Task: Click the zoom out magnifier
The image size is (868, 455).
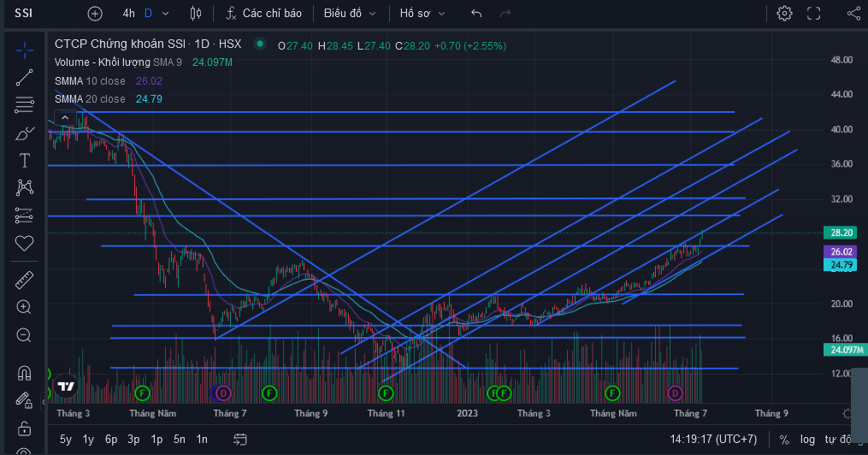Action: click(x=24, y=335)
